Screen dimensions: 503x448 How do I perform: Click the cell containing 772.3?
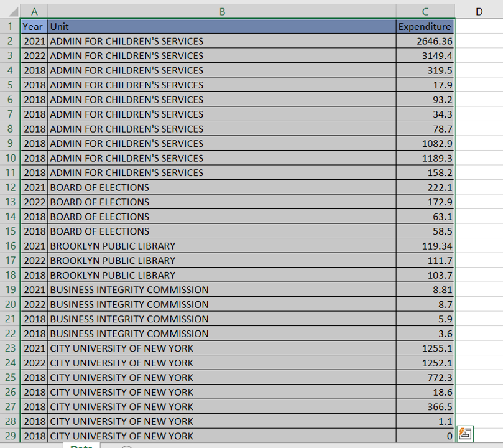pos(425,378)
